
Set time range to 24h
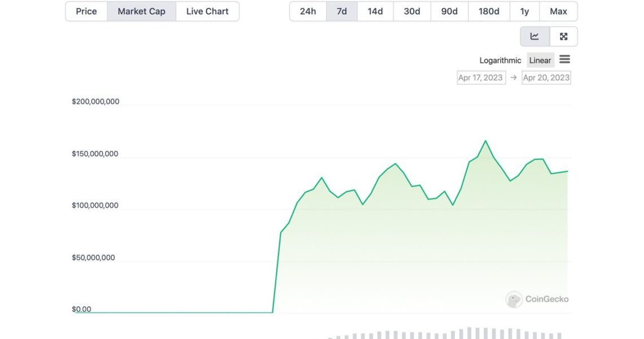click(308, 11)
